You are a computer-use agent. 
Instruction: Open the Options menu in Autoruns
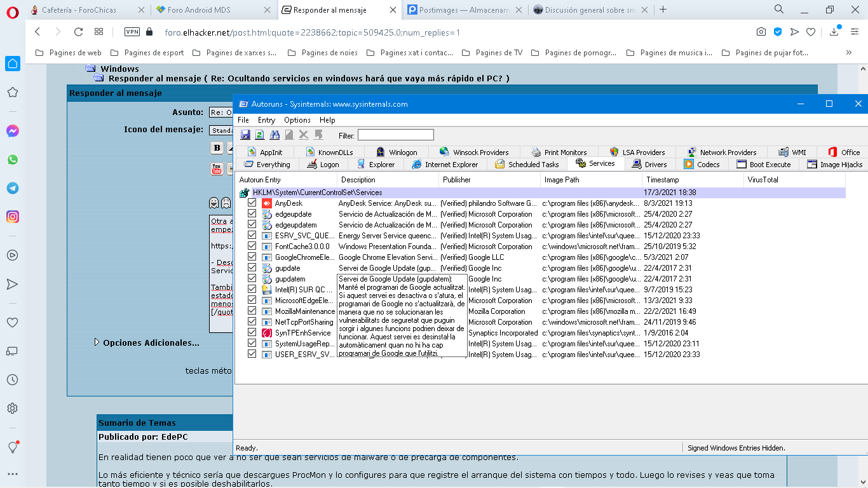click(x=297, y=120)
